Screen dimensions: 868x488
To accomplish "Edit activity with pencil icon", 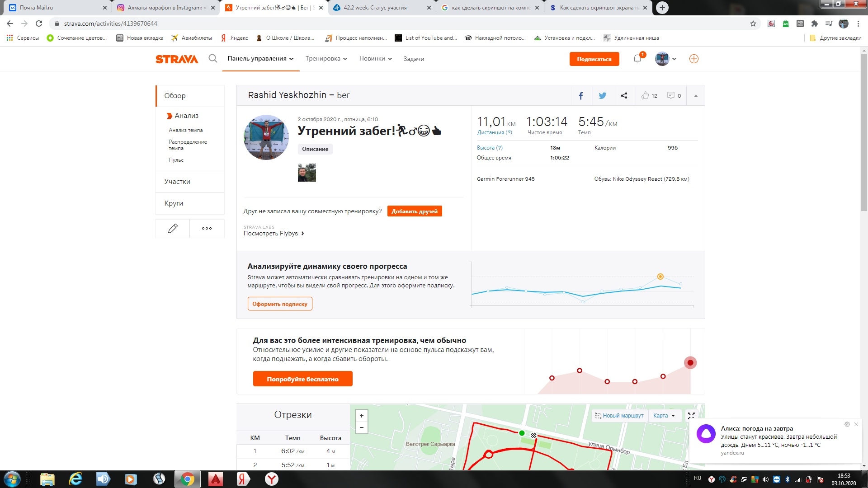I will point(173,229).
